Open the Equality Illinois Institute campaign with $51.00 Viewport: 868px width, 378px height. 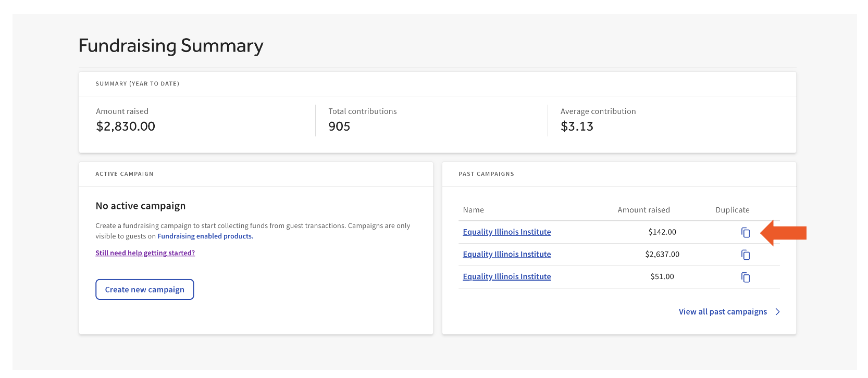click(x=506, y=277)
